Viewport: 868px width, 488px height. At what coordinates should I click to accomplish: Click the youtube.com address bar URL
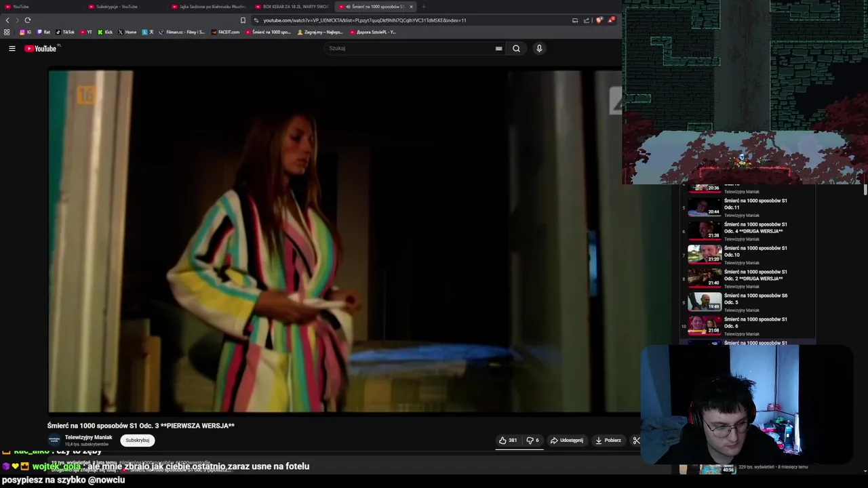click(364, 20)
